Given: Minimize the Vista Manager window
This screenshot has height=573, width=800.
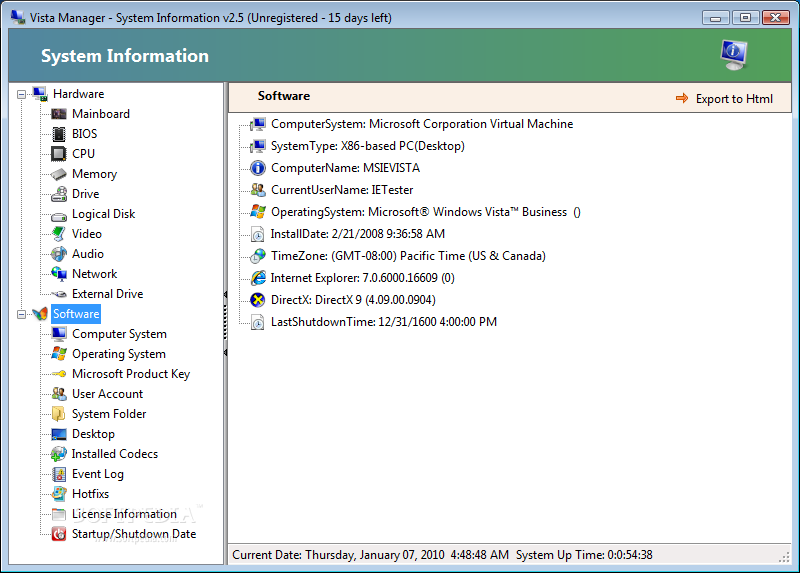Looking at the screenshot, I should (x=715, y=18).
